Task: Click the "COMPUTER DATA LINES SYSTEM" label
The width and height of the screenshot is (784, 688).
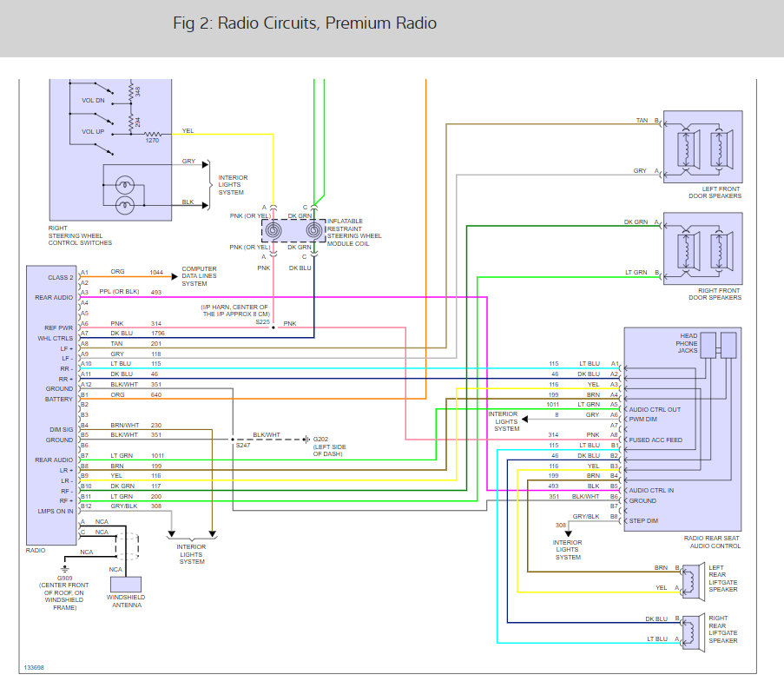Action: coord(199,276)
